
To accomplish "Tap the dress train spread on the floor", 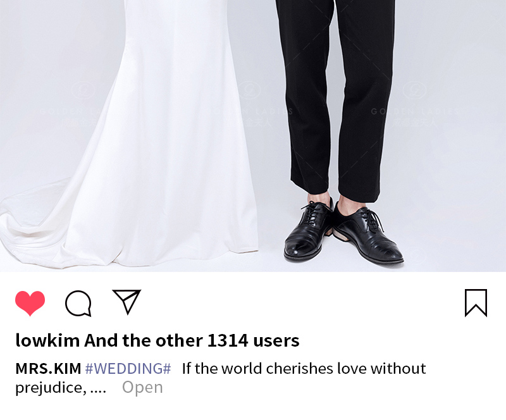I will (35, 226).
